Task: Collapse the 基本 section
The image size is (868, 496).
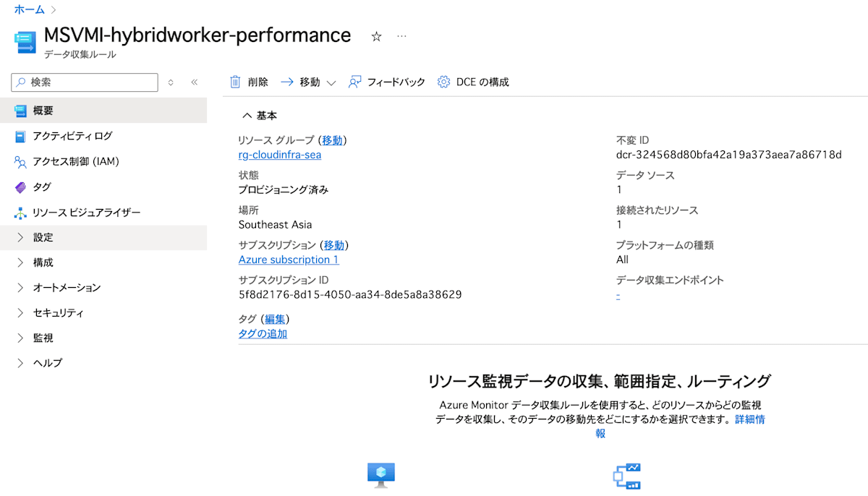Action: pyautogui.click(x=247, y=116)
